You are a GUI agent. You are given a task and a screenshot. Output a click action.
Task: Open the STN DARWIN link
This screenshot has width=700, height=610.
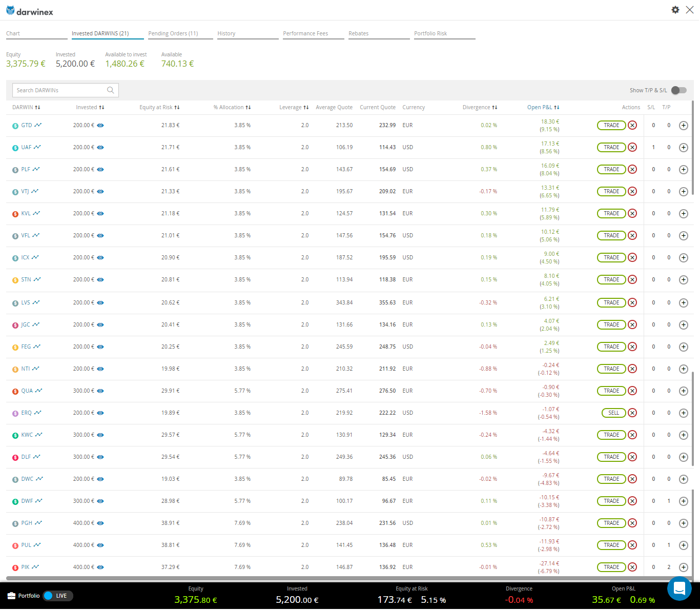pos(26,279)
